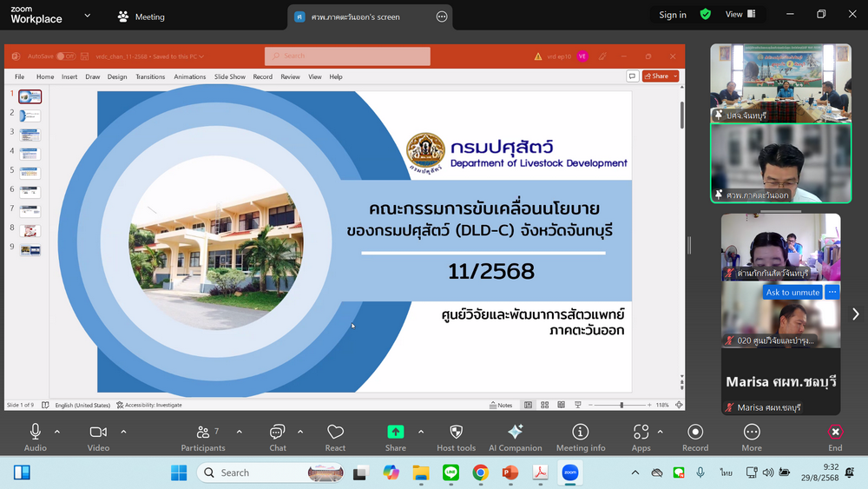Screen dimensions: 868x489
Task: Open Chrome from the taskbar
Action: click(481, 472)
